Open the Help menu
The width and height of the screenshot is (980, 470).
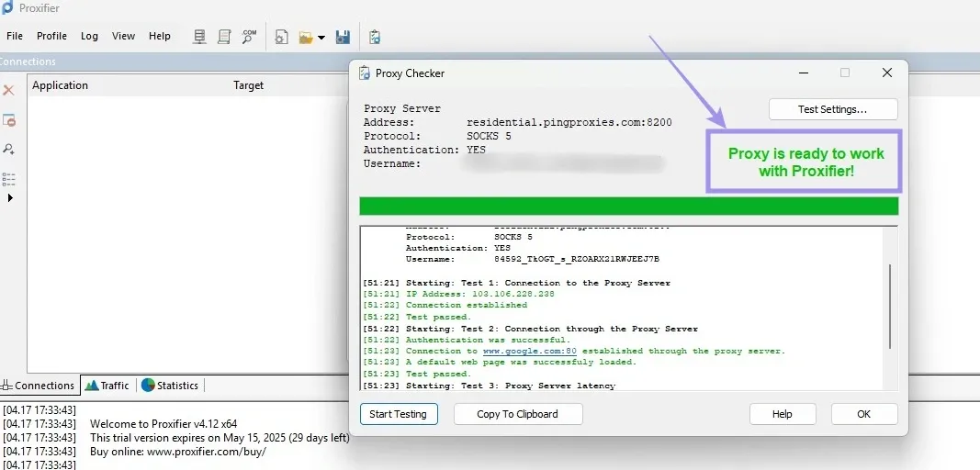click(x=160, y=36)
